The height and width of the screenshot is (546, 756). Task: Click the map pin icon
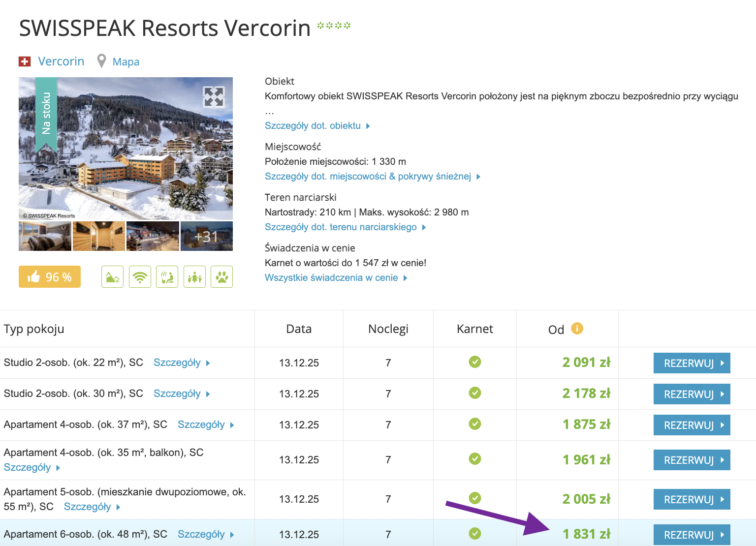pos(101,61)
